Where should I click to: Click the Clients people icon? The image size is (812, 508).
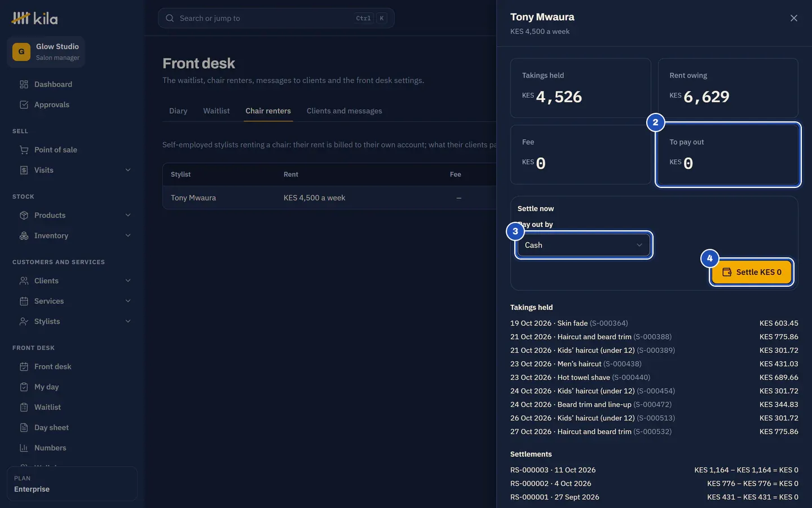point(24,281)
